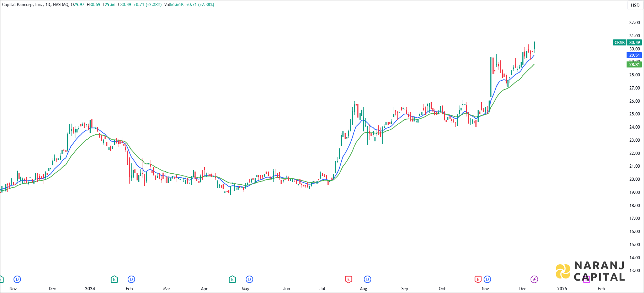Open the dividend marker in early August
This screenshot has height=293, width=644.
(x=367, y=280)
